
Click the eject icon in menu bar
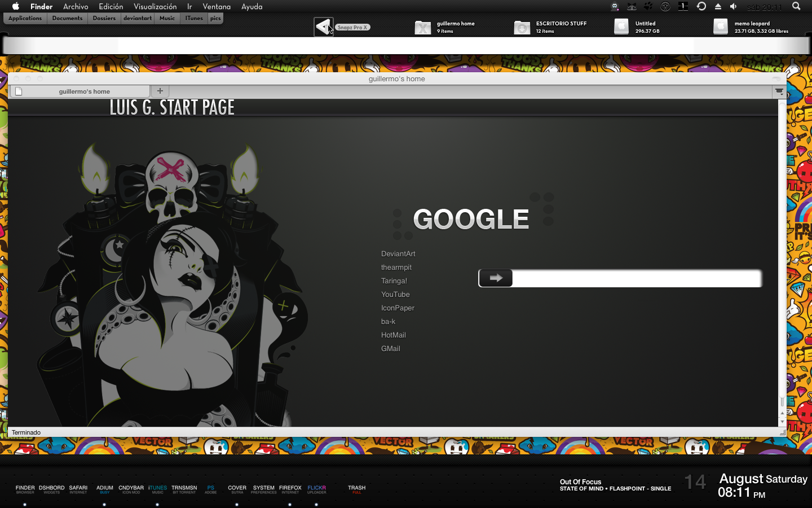[718, 6]
